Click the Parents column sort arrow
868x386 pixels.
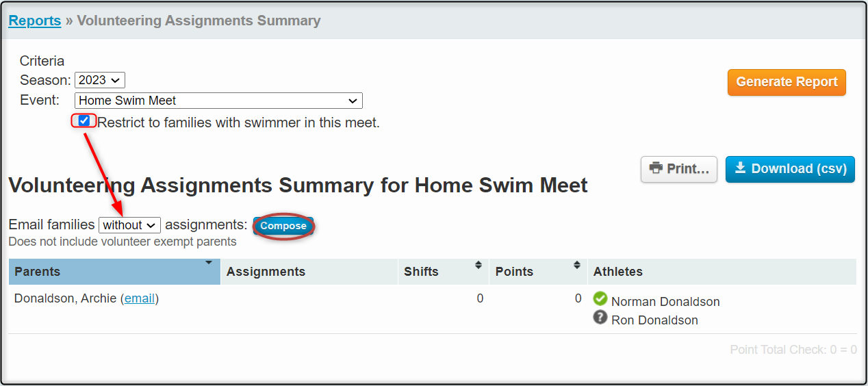(x=208, y=263)
